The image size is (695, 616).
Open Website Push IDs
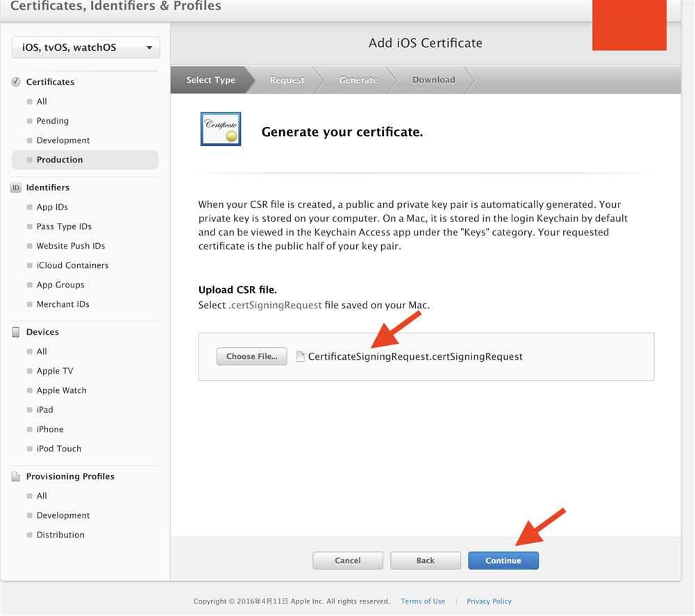pyautogui.click(x=71, y=246)
